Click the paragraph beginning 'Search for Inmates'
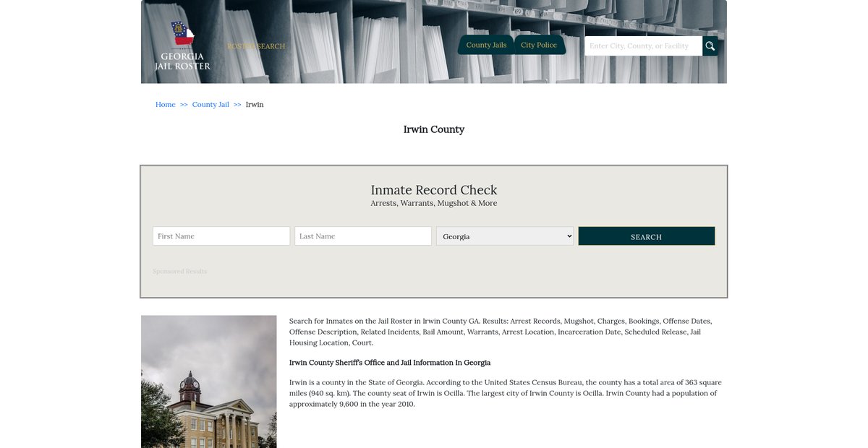Screen dimensions: 868x448 [x=501, y=332]
